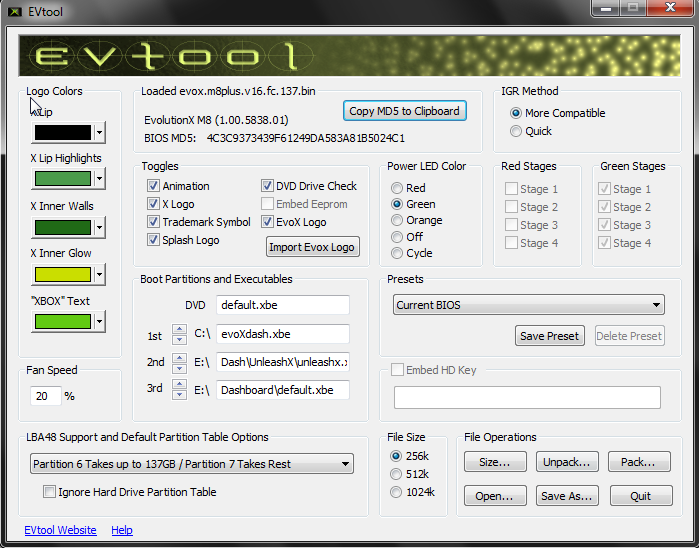Click the black X Lip color swatch
Viewport: 699px width, 548px height.
[x=63, y=132]
